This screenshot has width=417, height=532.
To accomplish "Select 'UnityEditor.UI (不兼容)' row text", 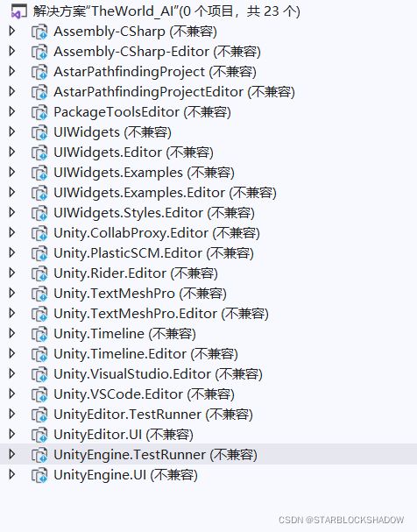I will coord(124,435).
